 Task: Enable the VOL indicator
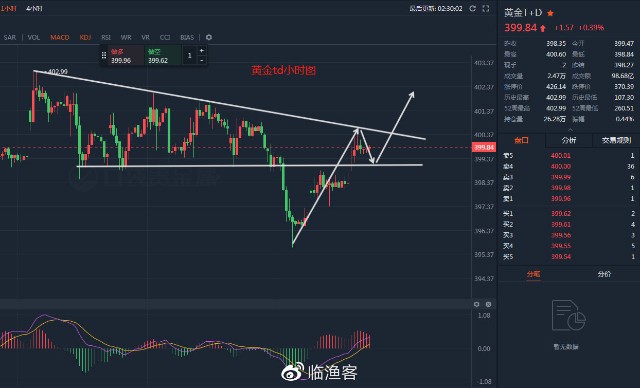(33, 37)
